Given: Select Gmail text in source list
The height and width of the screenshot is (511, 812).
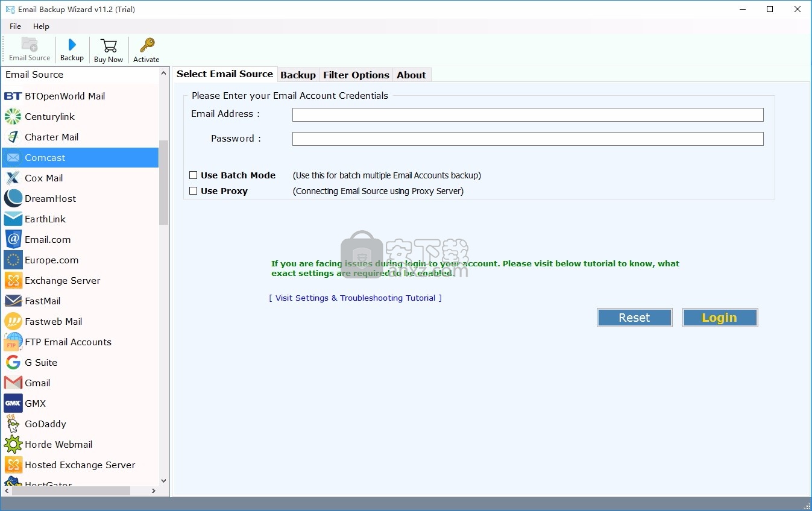Looking at the screenshot, I should [37, 383].
